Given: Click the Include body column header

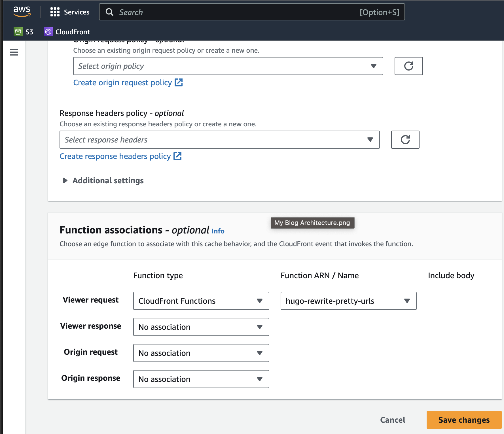Looking at the screenshot, I should click(451, 276).
